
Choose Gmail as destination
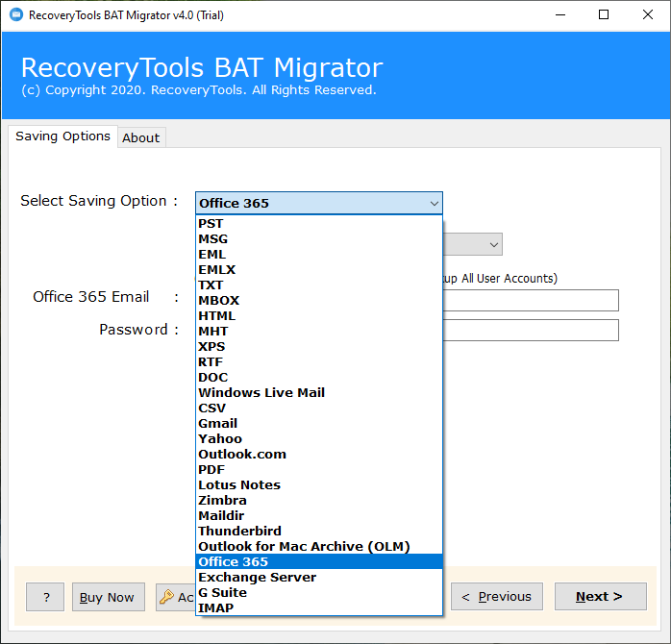coord(319,424)
